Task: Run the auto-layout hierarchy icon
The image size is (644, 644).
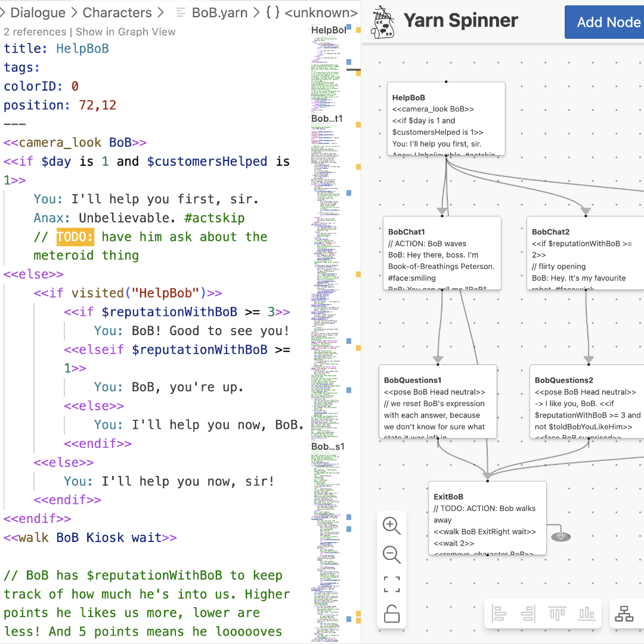Action: pyautogui.click(x=624, y=613)
